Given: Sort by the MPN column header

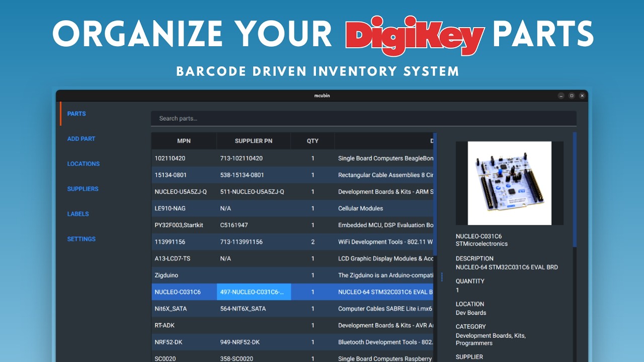Looking at the screenshot, I should point(184,141).
